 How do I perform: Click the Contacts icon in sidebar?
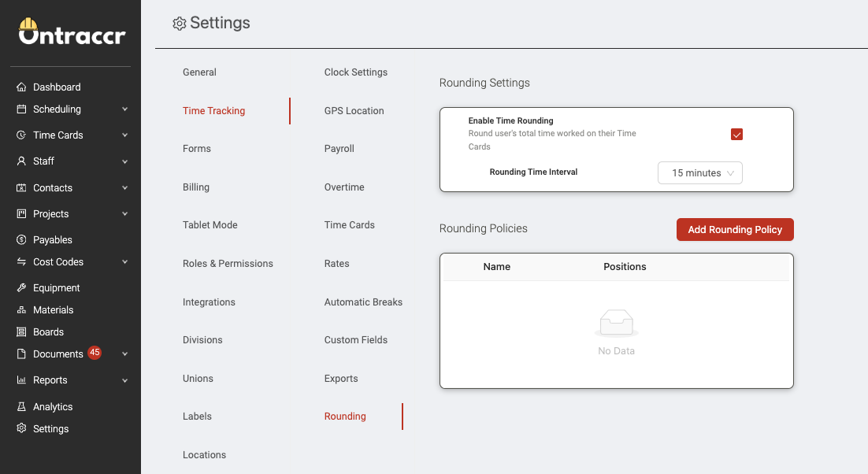(x=21, y=187)
